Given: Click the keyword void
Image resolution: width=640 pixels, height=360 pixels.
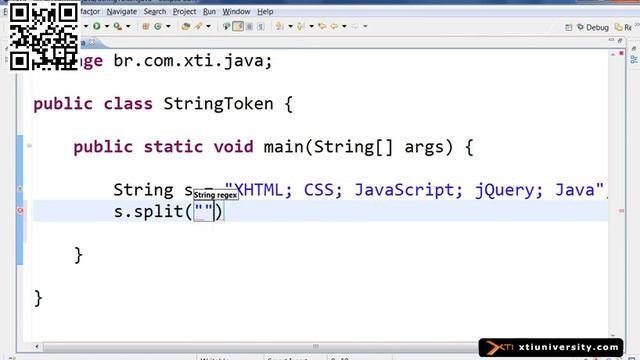Looking at the screenshot, I should click(x=233, y=147).
